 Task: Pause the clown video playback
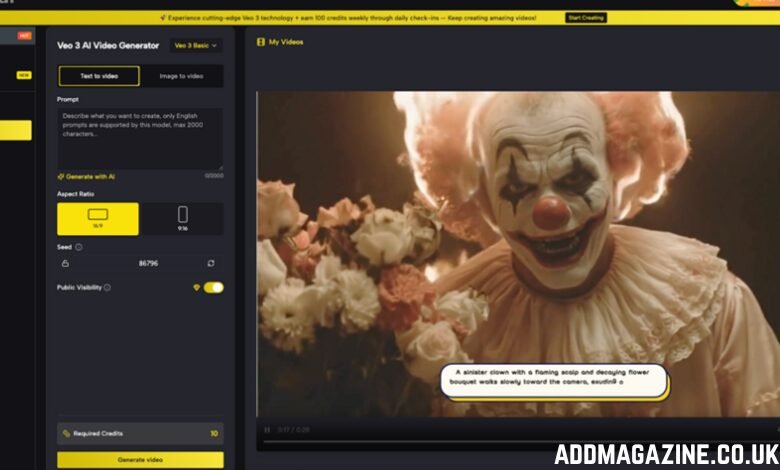click(x=267, y=430)
